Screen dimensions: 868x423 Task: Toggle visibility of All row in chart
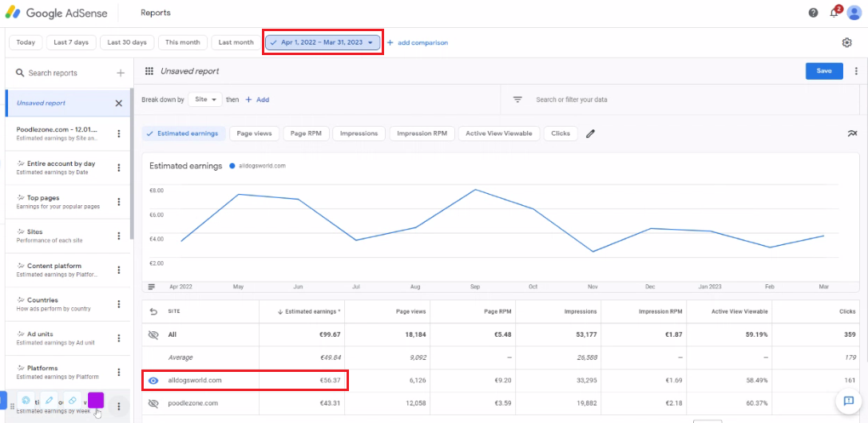tap(154, 334)
